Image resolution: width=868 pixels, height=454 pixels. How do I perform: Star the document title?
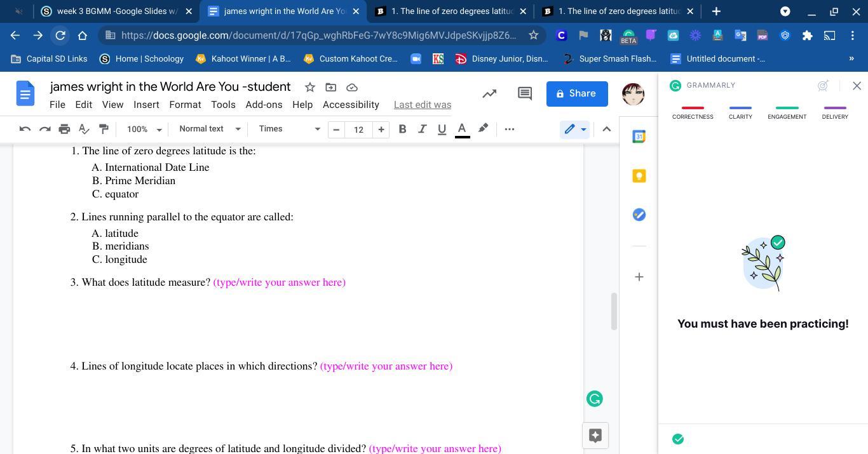point(309,87)
